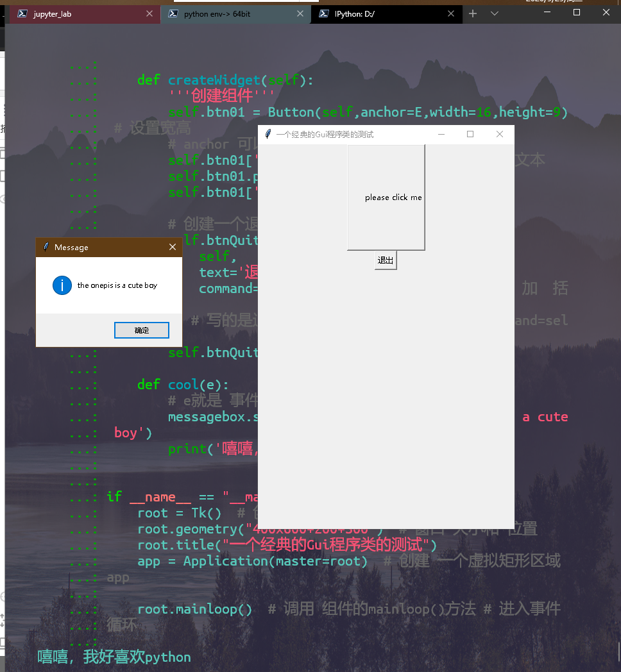
Task: Click the 'app = Application(master=root)' line
Action: 253,561
